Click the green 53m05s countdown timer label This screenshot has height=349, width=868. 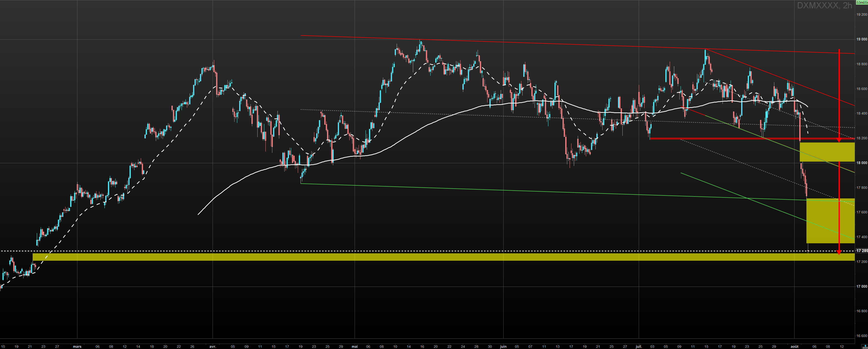[x=862, y=2]
